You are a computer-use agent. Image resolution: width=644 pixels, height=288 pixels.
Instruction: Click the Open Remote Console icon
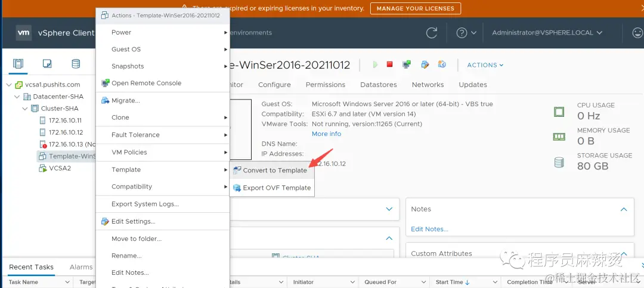click(106, 83)
